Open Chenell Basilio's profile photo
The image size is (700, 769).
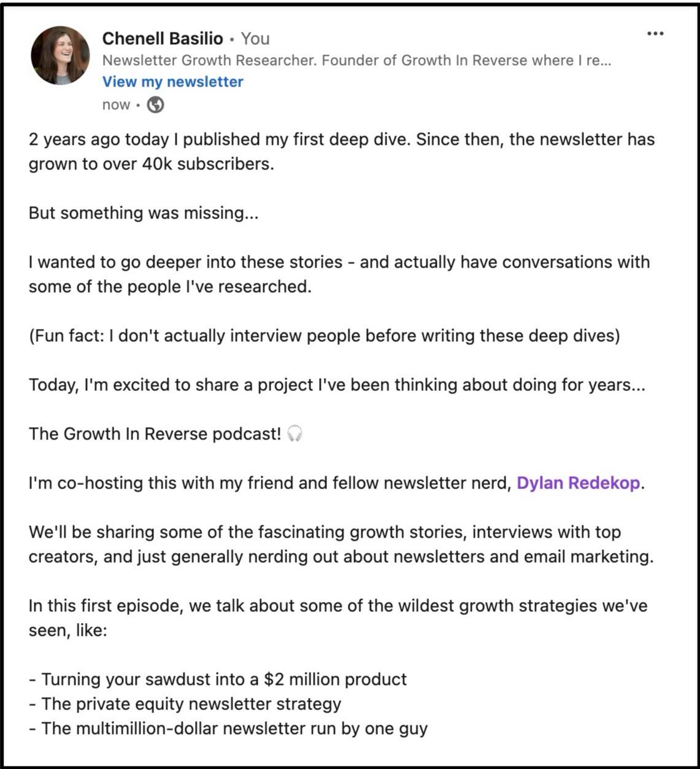[60, 55]
